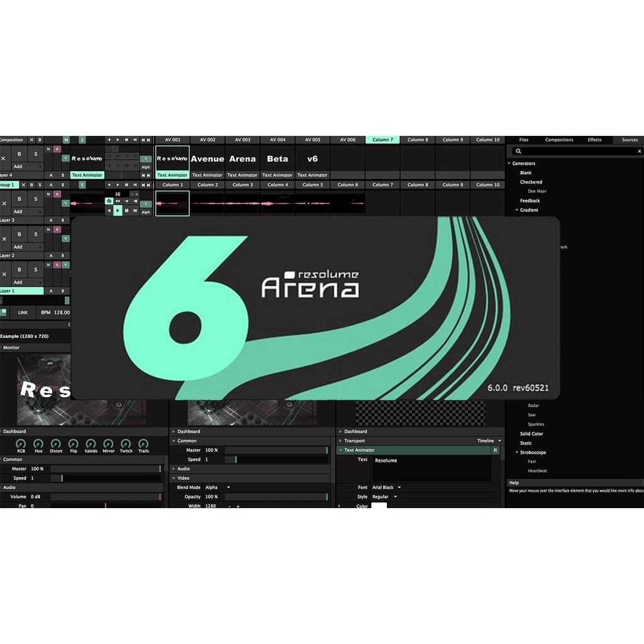The height and width of the screenshot is (644, 644).
Task: Jump to previous clip in Group 1 row
Action: click(143, 185)
